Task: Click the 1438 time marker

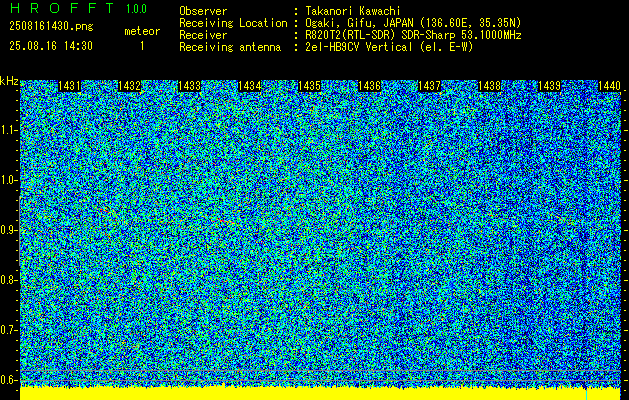Action: (489, 85)
